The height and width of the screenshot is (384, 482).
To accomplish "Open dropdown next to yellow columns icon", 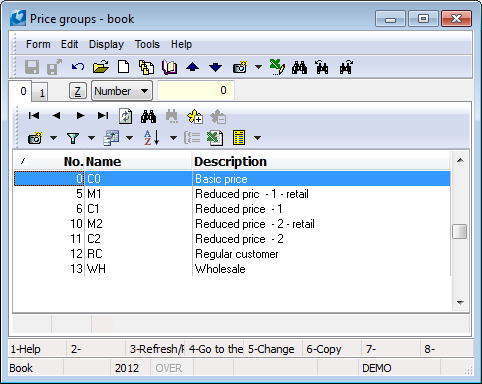I will (x=257, y=138).
